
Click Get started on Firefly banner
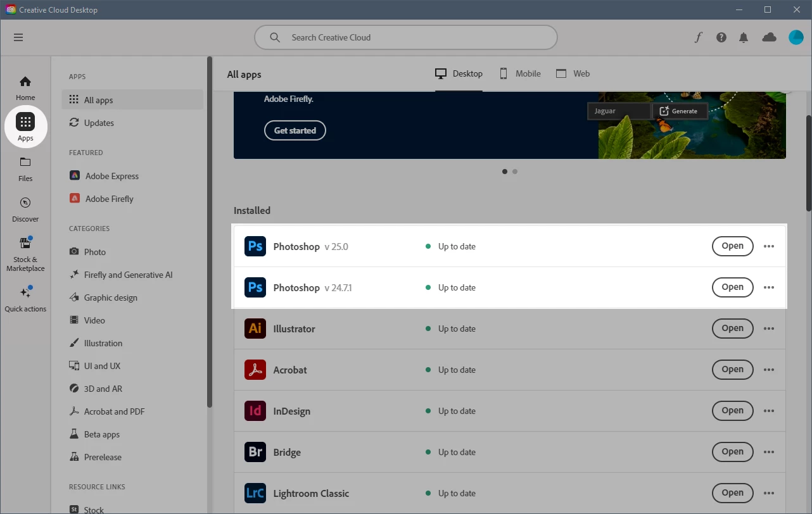tap(295, 130)
